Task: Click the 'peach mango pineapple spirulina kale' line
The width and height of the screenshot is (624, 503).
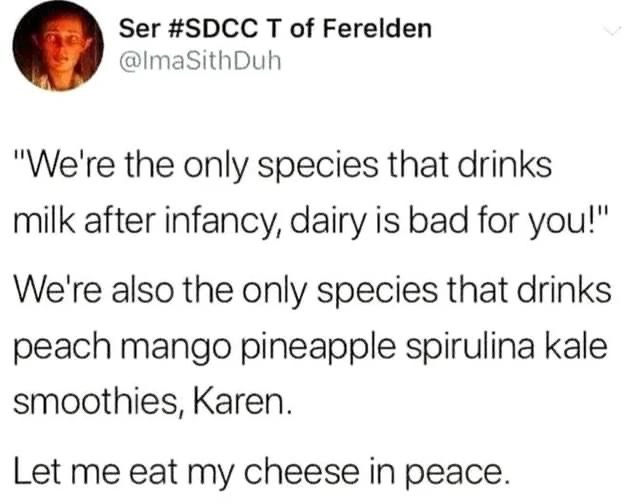Action: [x=311, y=346]
